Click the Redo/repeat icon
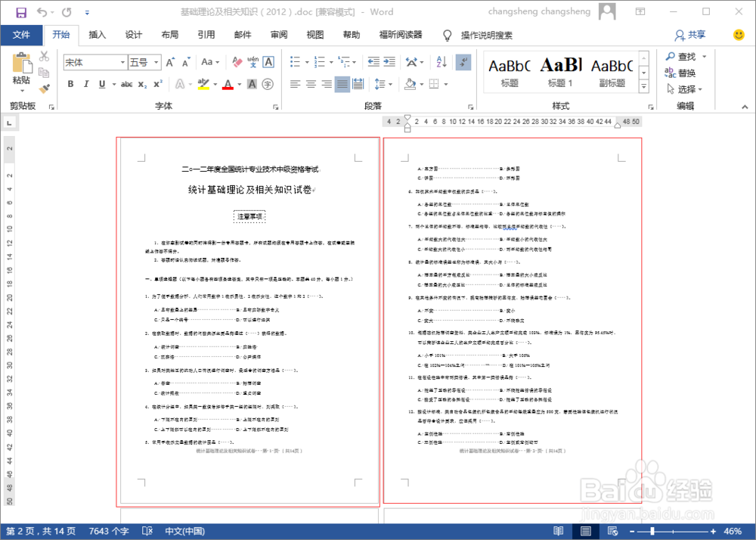The width and height of the screenshot is (756, 540). (x=67, y=13)
